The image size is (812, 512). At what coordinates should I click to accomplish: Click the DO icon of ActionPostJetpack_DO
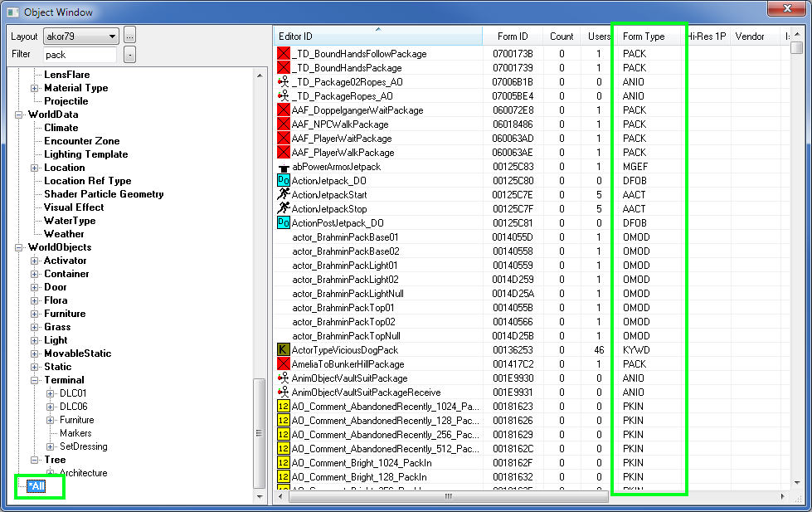(x=284, y=223)
